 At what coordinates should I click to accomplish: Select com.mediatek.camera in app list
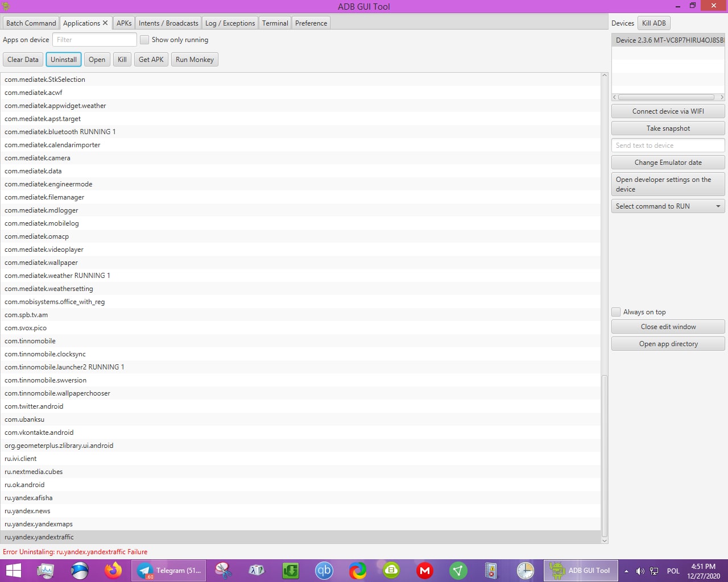click(300, 158)
